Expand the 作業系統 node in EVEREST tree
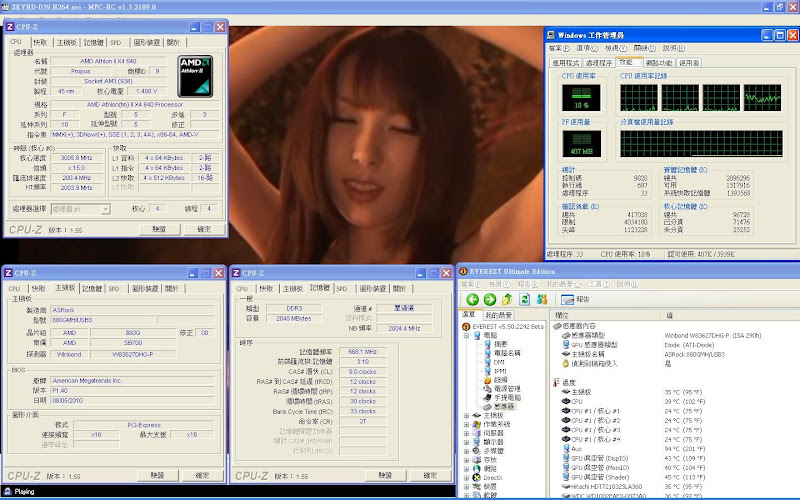This screenshot has width=800, height=500. tap(466, 424)
